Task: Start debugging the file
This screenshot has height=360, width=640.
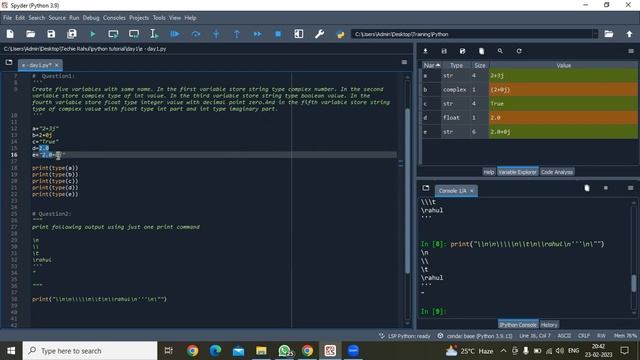Action: click(175, 34)
